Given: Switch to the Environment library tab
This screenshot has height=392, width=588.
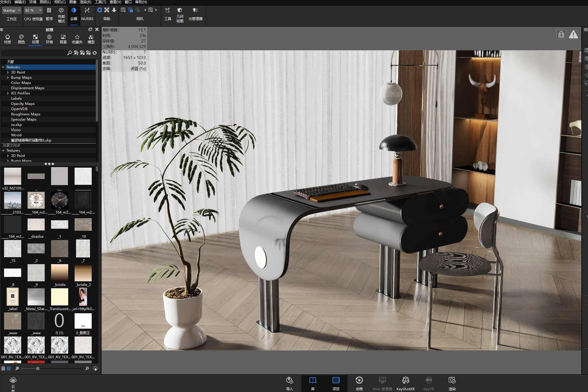Looking at the screenshot, I should (x=49, y=39).
